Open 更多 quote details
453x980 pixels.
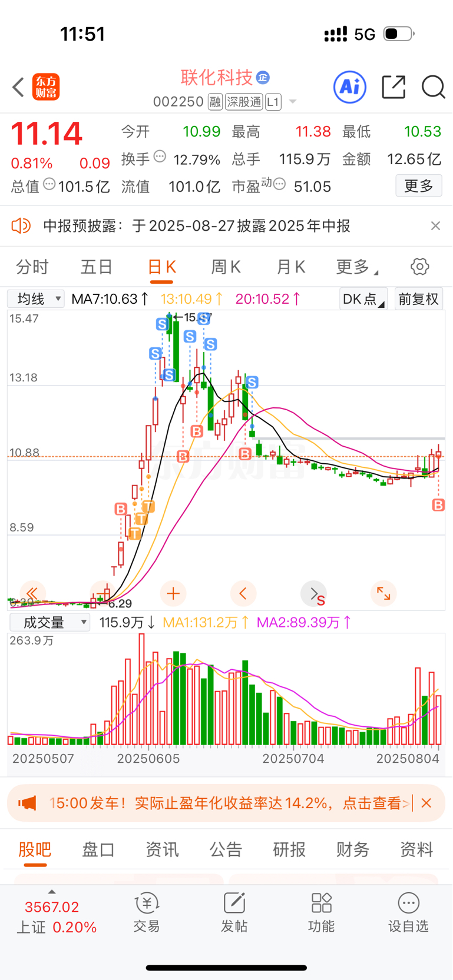tap(419, 186)
